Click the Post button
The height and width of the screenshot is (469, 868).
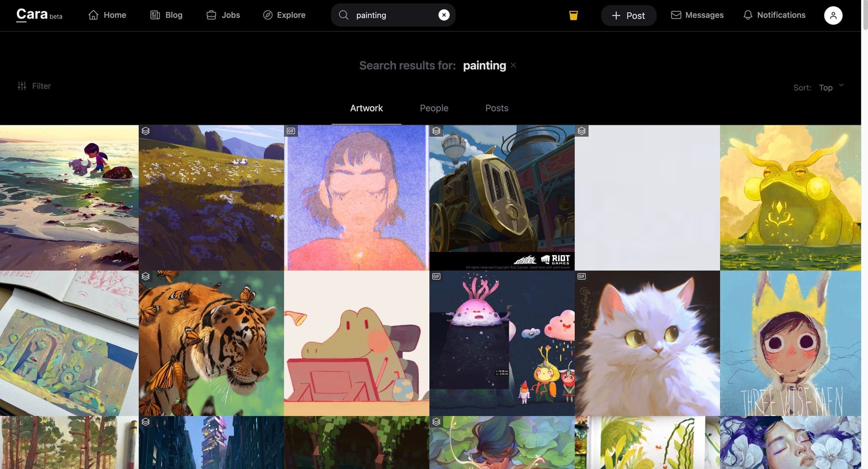(628, 16)
